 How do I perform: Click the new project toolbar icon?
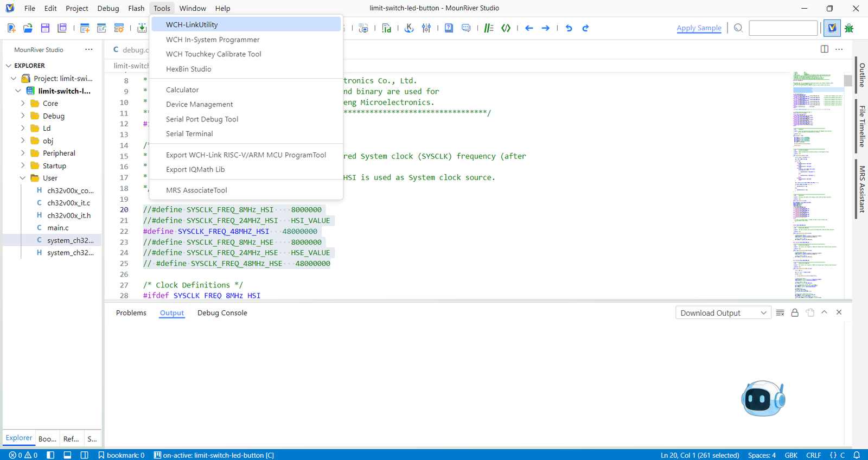pos(11,28)
